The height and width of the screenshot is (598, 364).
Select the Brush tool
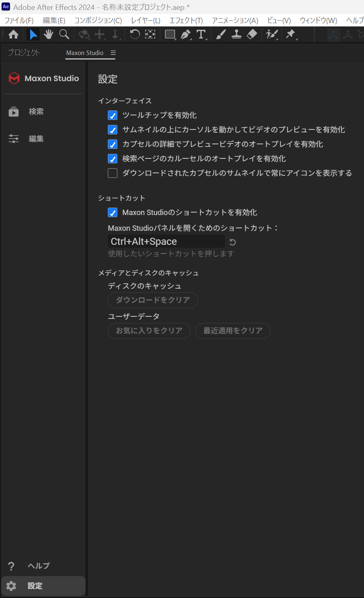coord(221,34)
